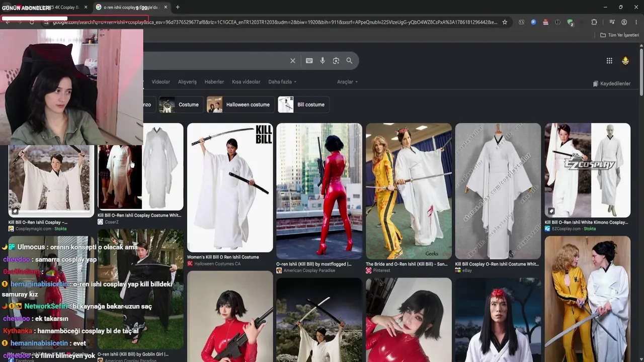
Task: Close the o ren ishii cosplay tab
Action: point(166,7)
